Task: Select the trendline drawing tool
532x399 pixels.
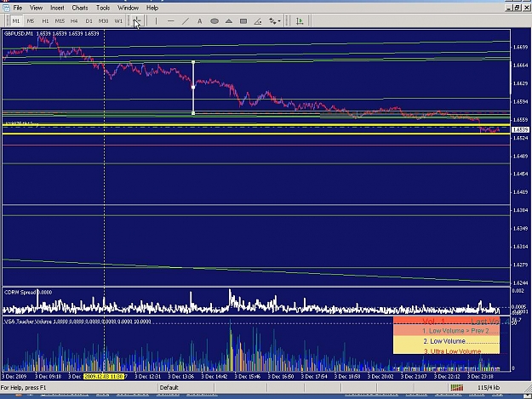Action: pos(186,21)
